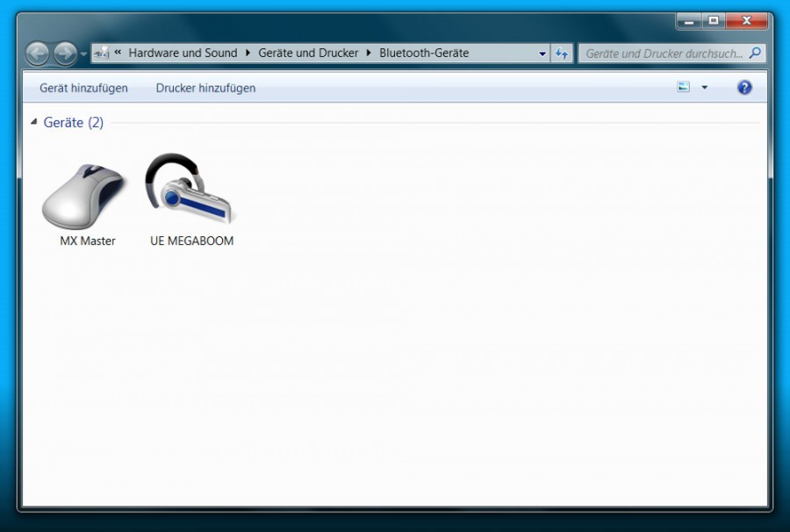
Task: Click 'Drucker hinzufügen' in the toolbar
Action: (205, 88)
